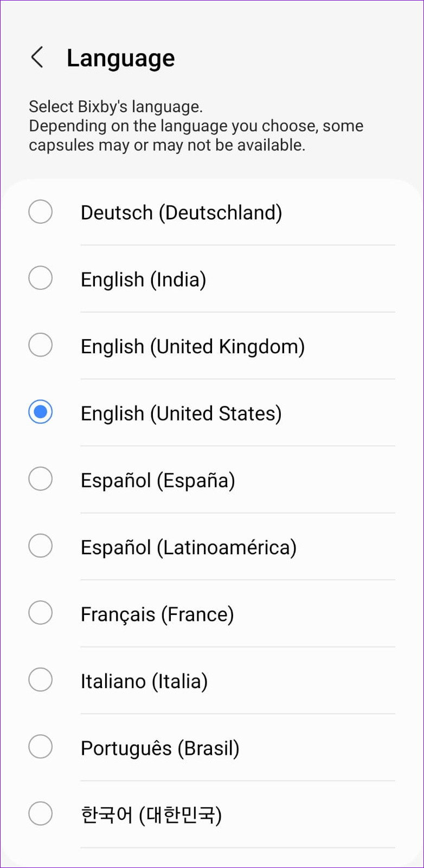Choose English (United Kingdom) text option
The width and height of the screenshot is (424, 868).
(x=192, y=347)
